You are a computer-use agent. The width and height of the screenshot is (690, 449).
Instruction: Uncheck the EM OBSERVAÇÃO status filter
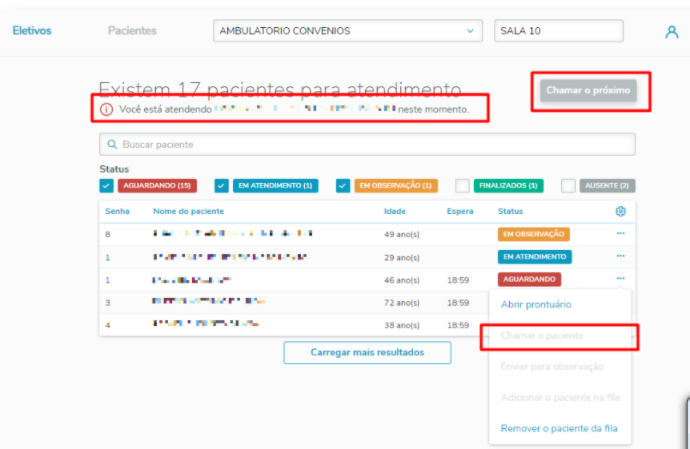point(343,186)
